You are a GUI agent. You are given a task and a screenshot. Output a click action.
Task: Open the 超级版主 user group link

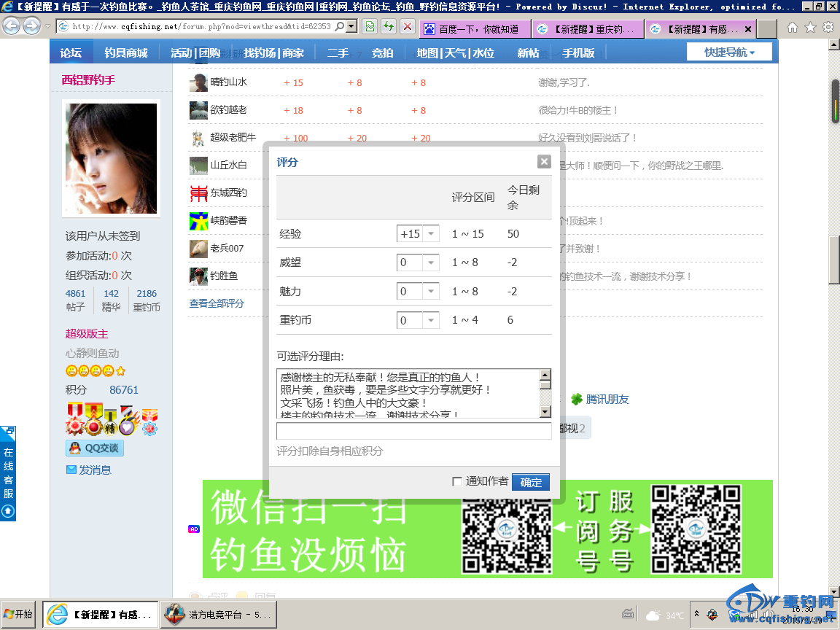pyautogui.click(x=87, y=334)
